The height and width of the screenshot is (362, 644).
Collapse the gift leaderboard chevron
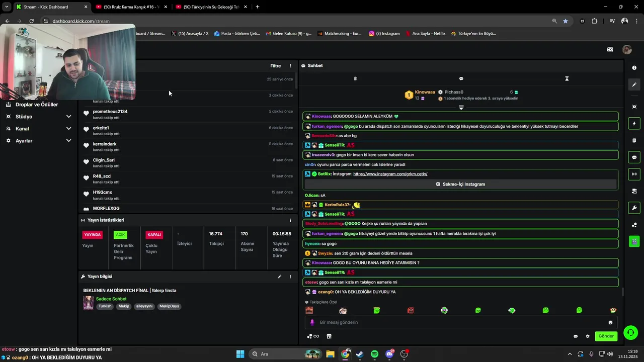pos(461,107)
